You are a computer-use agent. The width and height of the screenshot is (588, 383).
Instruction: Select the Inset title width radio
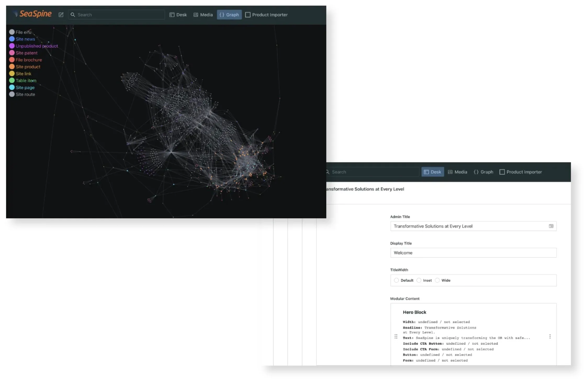pos(419,280)
